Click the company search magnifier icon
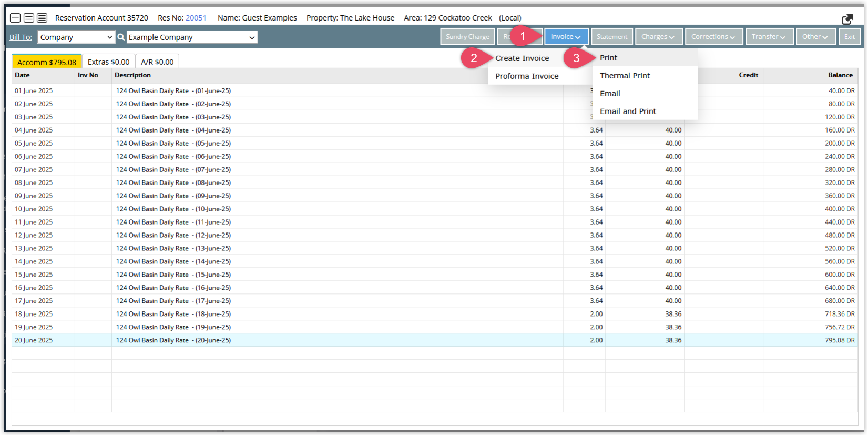The width and height of the screenshot is (868, 436). pos(121,37)
